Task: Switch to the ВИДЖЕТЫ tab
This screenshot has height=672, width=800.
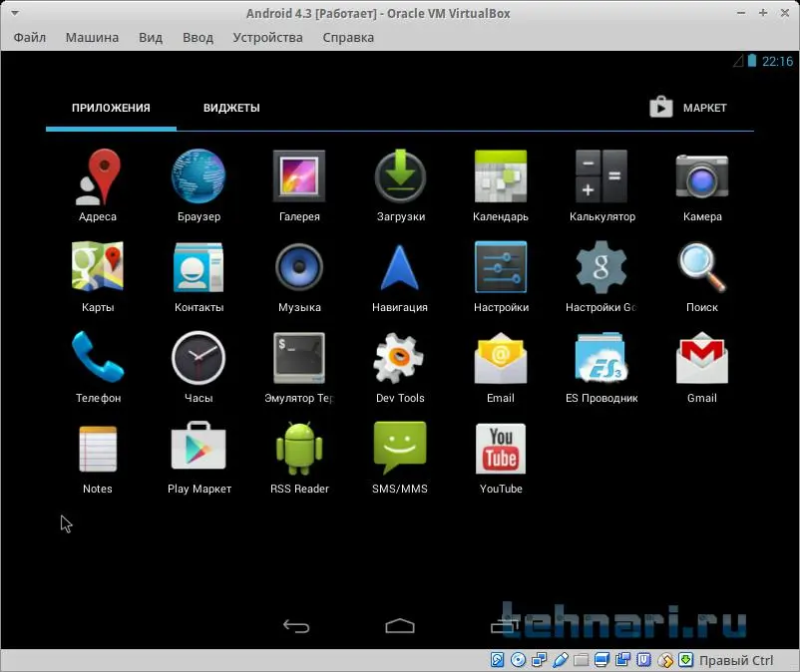Action: (x=231, y=108)
